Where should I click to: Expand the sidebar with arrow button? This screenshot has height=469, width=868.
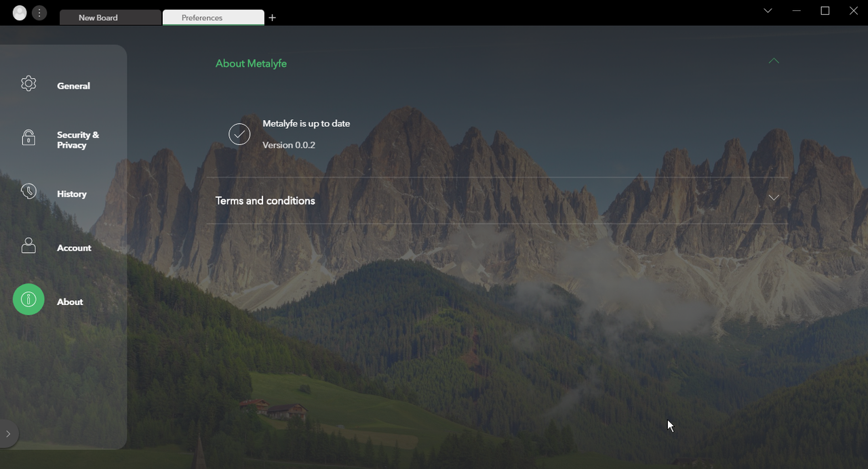(x=8, y=434)
